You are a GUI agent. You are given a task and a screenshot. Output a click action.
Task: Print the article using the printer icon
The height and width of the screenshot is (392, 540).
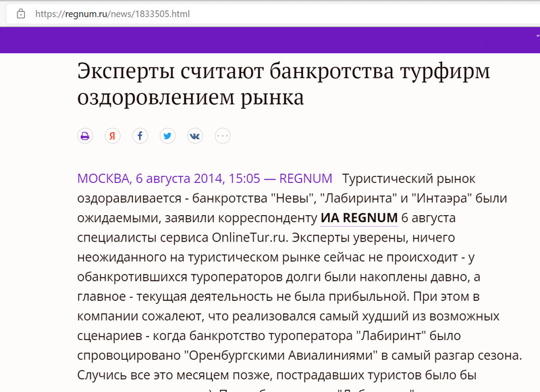(x=84, y=136)
